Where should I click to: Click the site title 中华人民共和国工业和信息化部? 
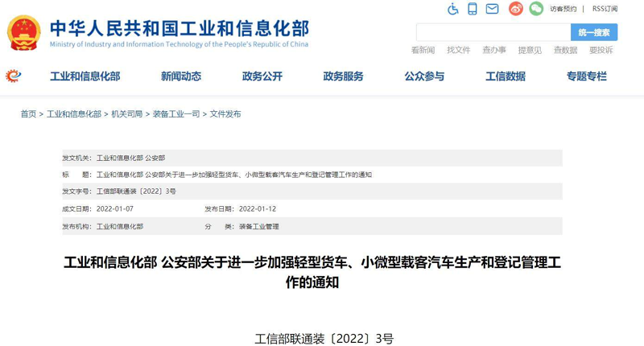pyautogui.click(x=180, y=29)
